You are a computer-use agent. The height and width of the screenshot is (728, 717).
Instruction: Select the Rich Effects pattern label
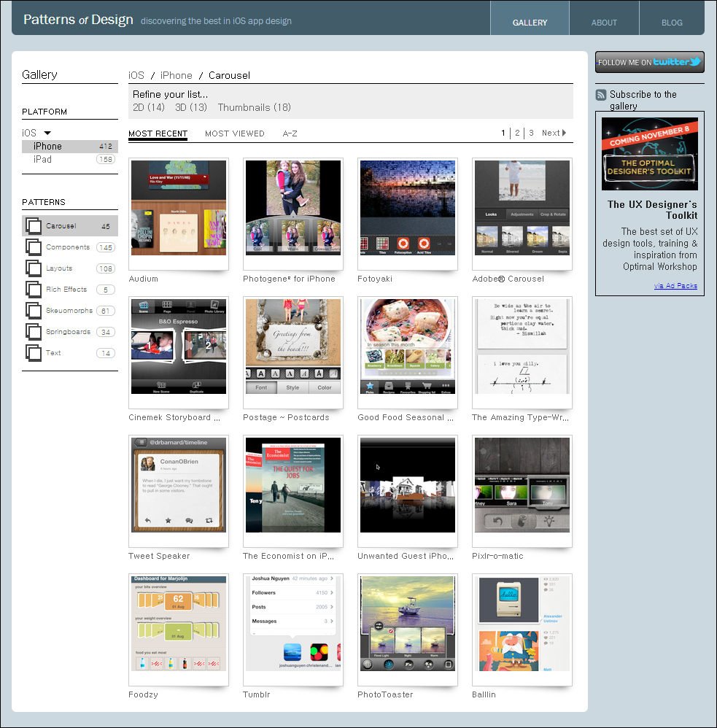66,290
